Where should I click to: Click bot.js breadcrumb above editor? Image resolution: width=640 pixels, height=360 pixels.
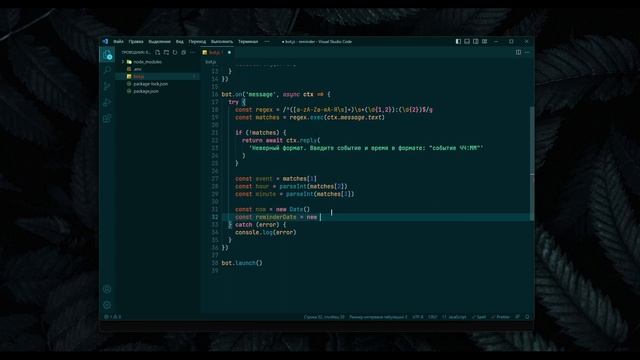[210, 62]
